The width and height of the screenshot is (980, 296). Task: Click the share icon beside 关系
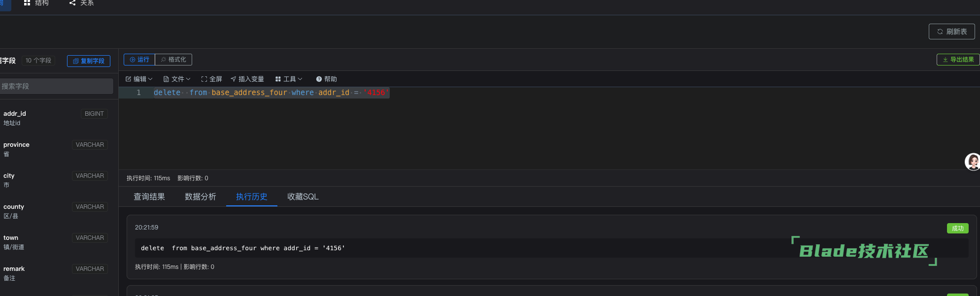coord(71,3)
